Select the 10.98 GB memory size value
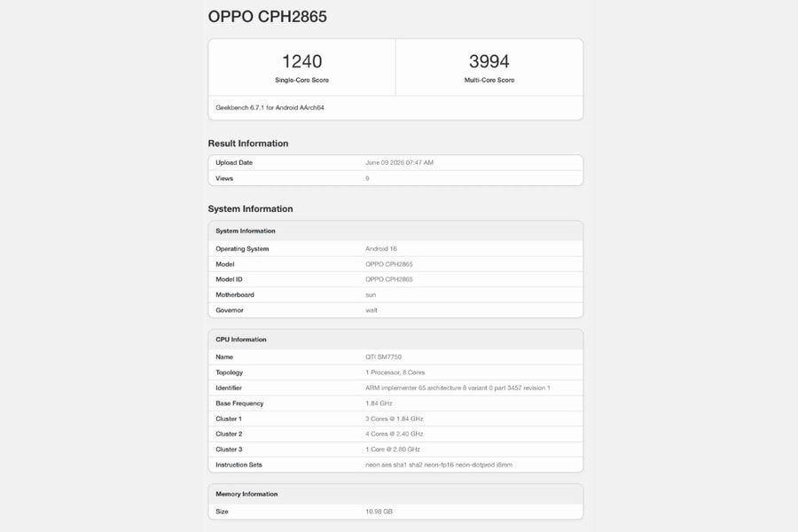Viewport: 798px width, 532px height. pyautogui.click(x=379, y=512)
